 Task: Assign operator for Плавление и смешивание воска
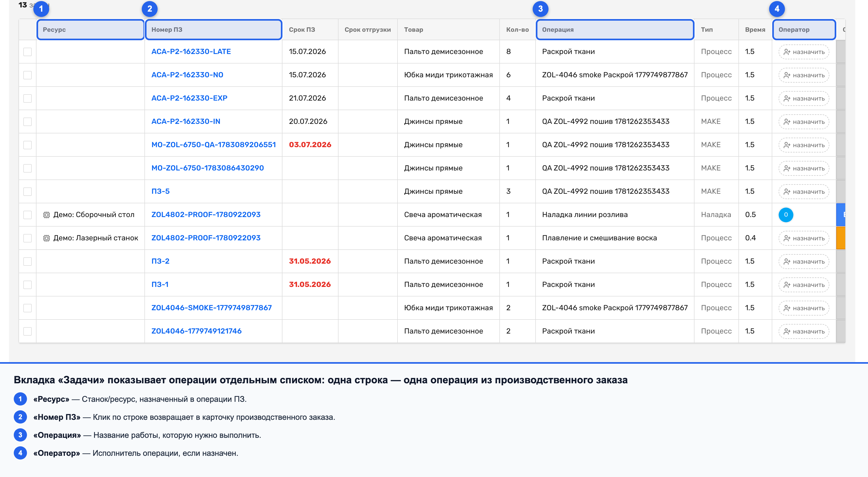[804, 238]
